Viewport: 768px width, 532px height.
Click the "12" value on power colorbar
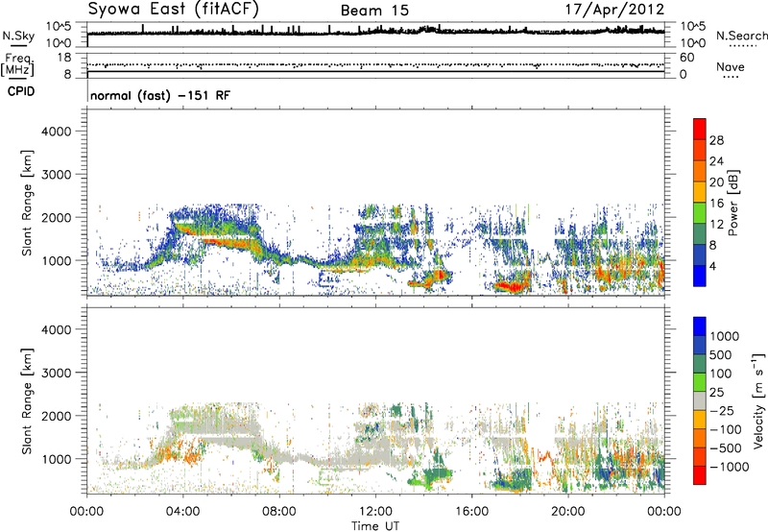point(716,225)
